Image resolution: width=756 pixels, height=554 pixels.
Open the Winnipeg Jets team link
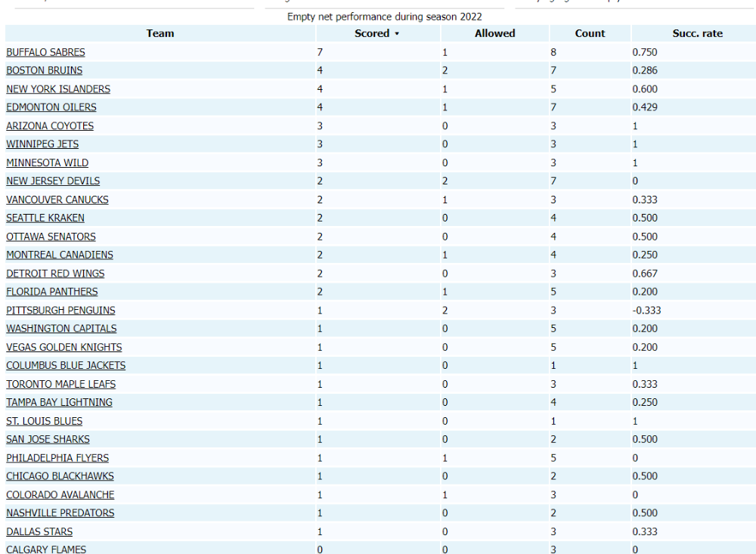[42, 144]
